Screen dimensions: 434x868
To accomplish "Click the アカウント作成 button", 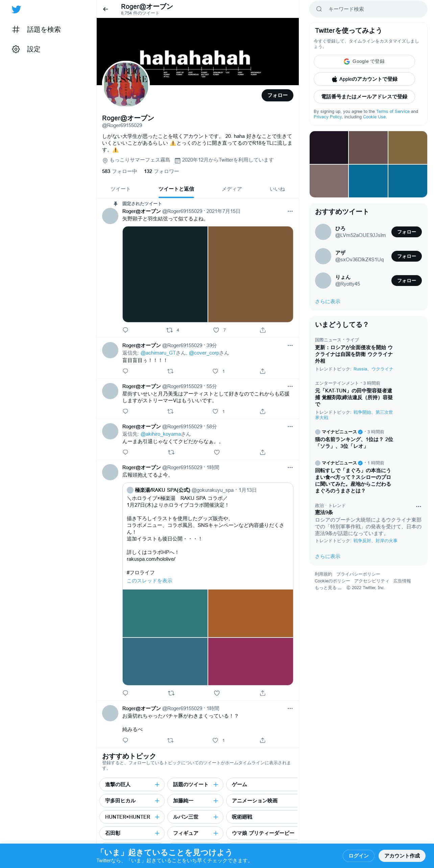I will click(402, 855).
